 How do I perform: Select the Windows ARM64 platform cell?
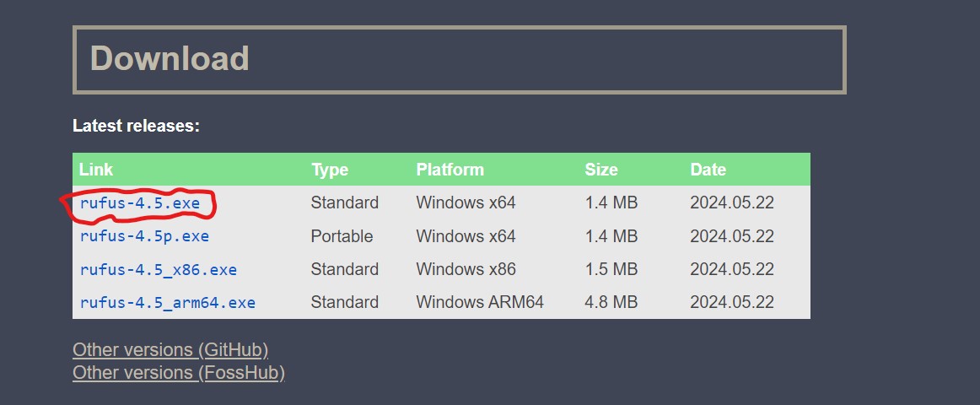point(480,302)
